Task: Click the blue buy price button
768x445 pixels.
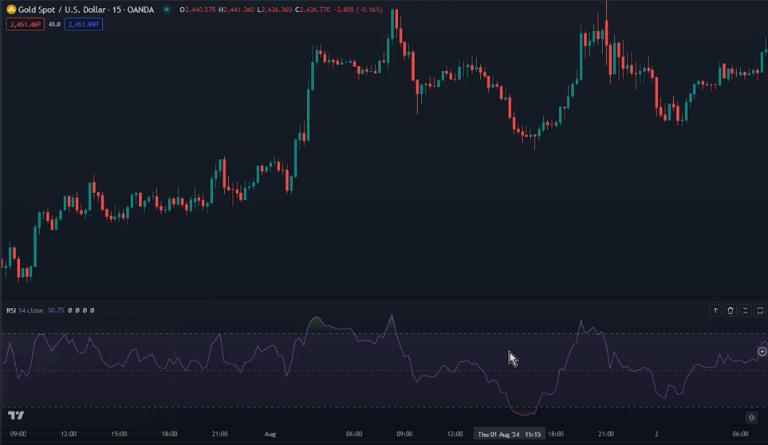Action: pos(83,23)
